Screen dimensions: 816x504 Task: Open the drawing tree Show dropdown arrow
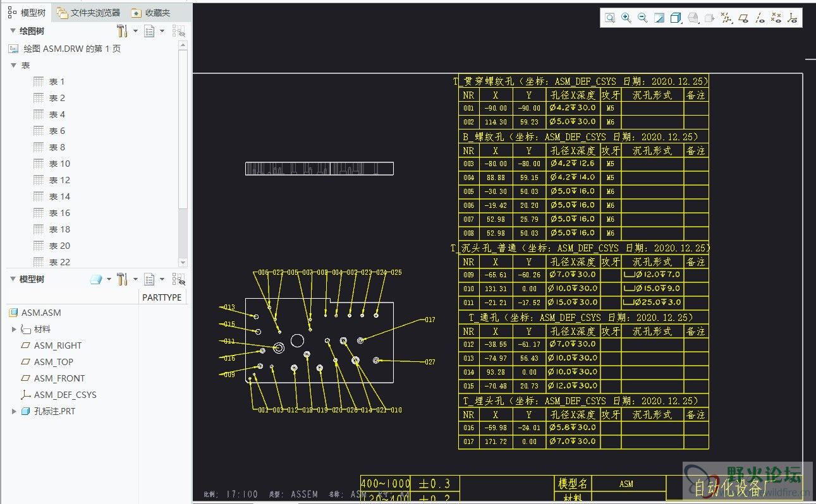coord(162,31)
